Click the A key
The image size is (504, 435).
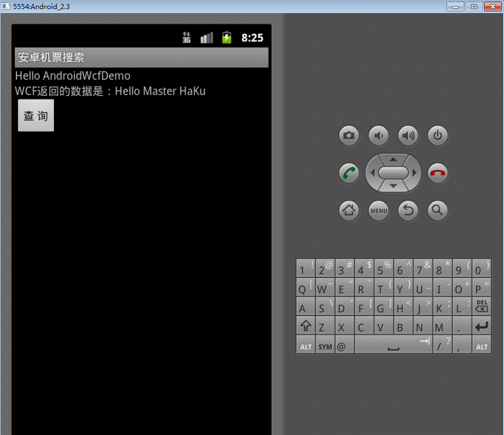coord(306,306)
